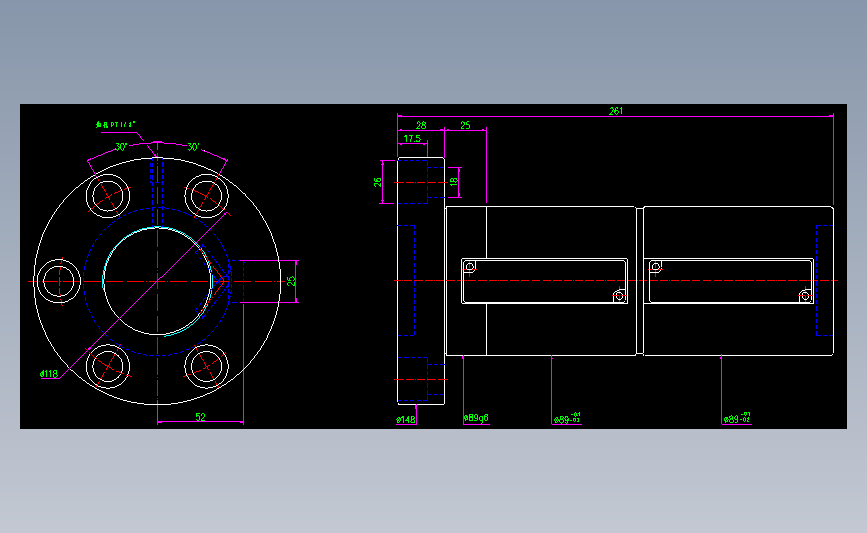Image resolution: width=867 pixels, height=533 pixels.
Task: Select the 52 horizontal dimension text
Action: 200,417
